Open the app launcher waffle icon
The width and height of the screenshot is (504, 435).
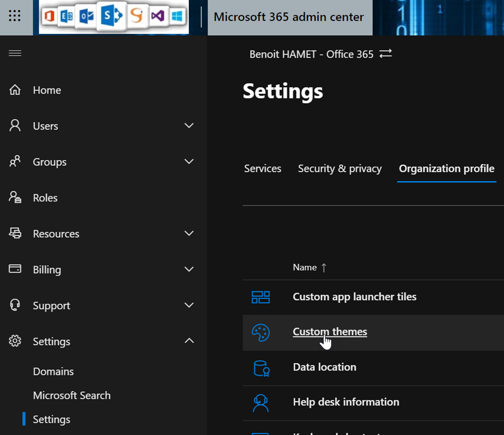click(x=15, y=16)
